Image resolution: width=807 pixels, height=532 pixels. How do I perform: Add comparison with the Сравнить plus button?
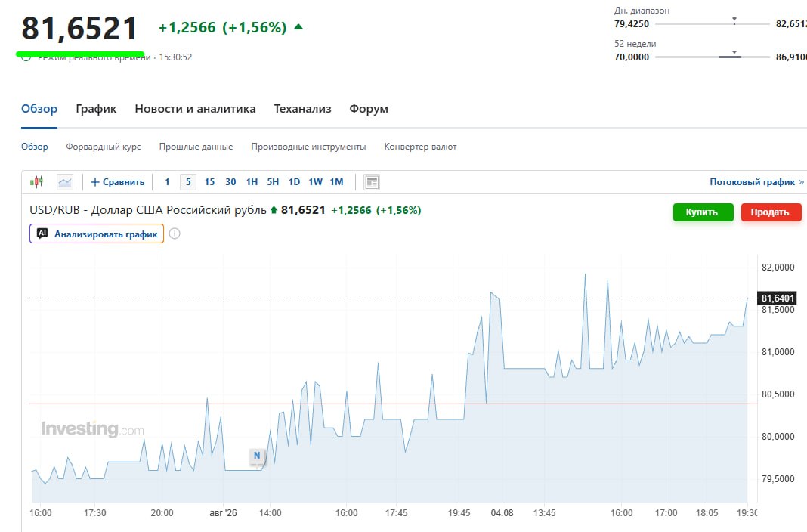[117, 182]
